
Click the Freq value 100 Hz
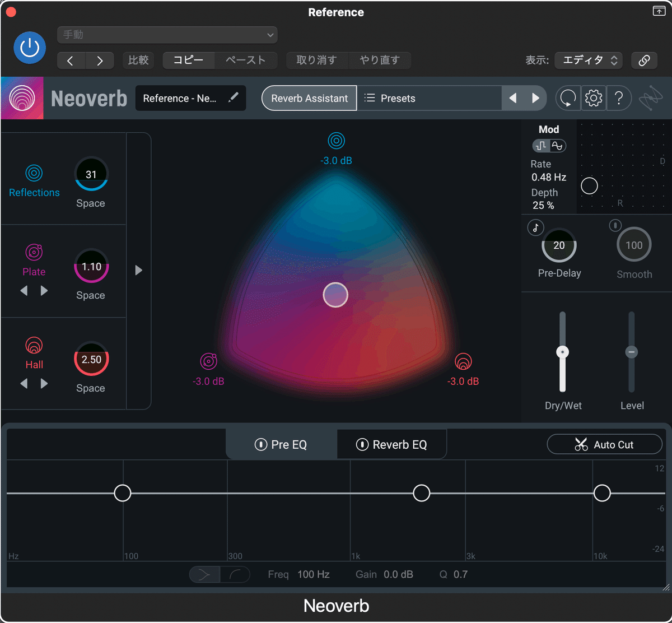point(314,575)
